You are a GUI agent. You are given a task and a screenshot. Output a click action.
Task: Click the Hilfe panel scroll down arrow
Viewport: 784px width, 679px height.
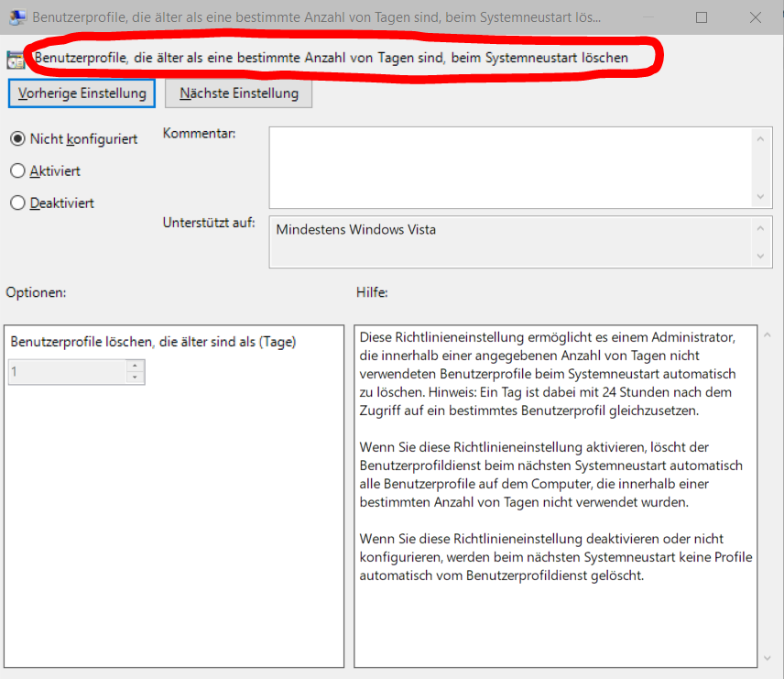click(768, 659)
